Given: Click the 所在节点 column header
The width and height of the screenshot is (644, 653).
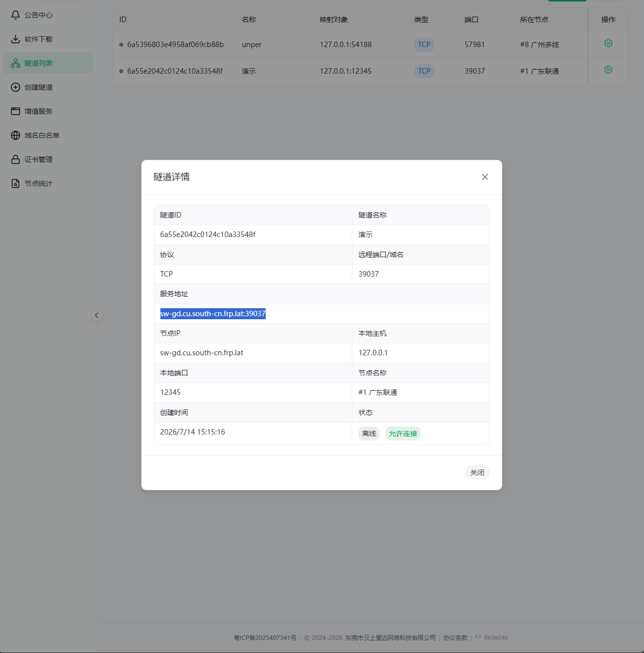Looking at the screenshot, I should pyautogui.click(x=534, y=20).
